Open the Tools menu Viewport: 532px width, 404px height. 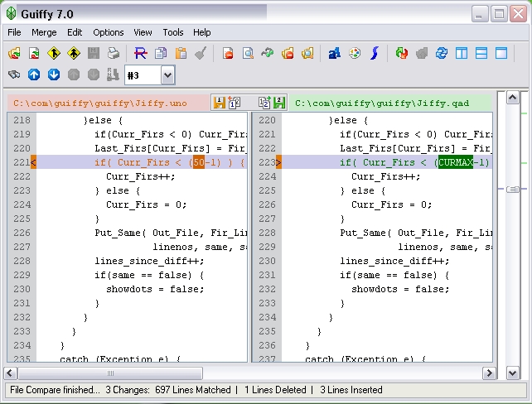tap(173, 32)
